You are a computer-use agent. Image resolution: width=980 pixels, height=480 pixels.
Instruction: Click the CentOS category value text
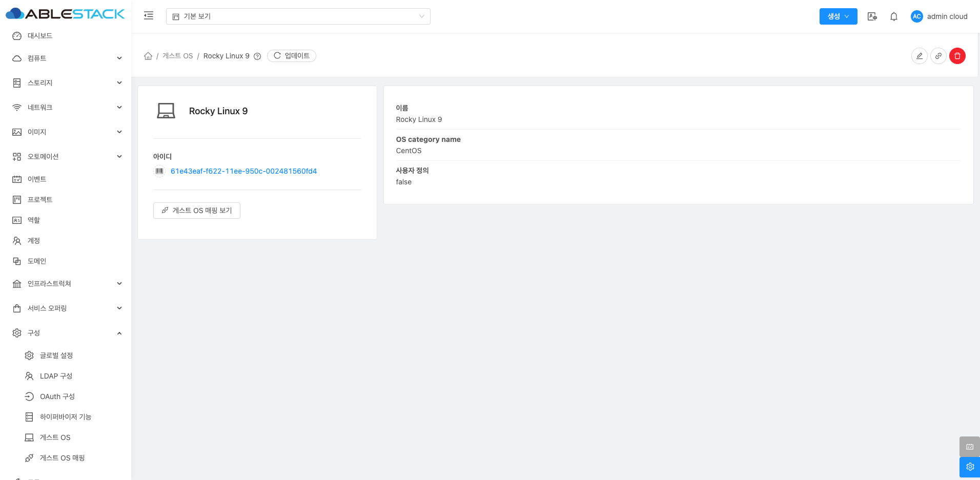409,151
